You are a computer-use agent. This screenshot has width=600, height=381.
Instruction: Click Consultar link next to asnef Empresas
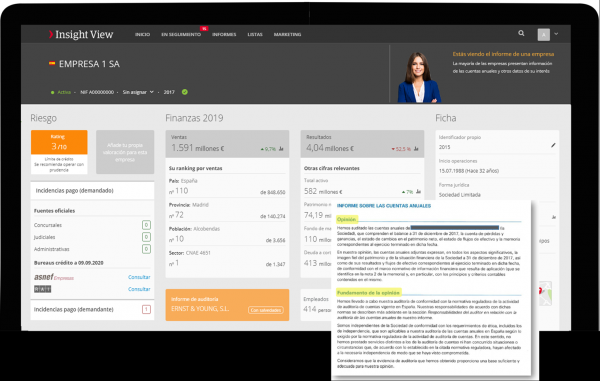click(139, 277)
